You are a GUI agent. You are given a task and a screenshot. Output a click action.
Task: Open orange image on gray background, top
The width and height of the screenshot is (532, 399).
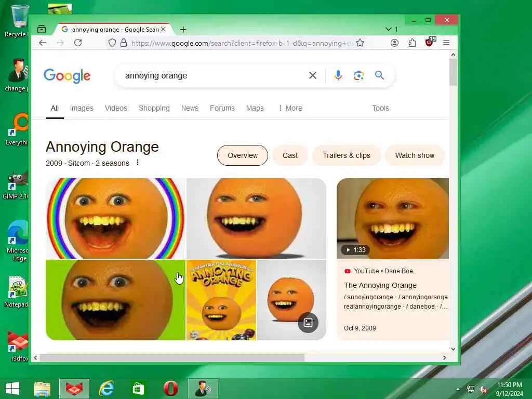[x=256, y=219]
